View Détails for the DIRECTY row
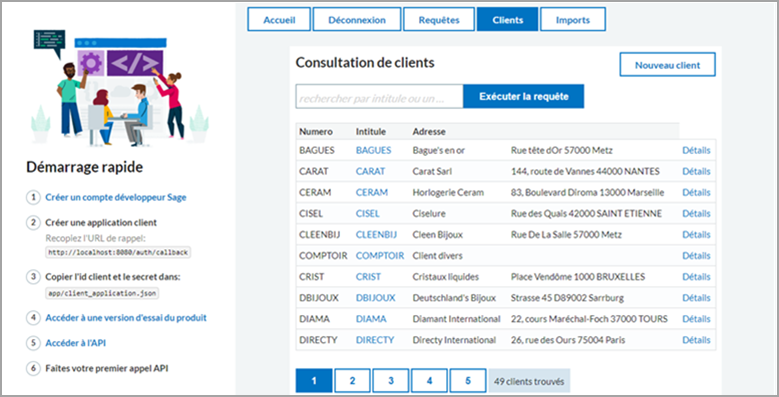The width and height of the screenshot is (779, 397). click(x=696, y=340)
